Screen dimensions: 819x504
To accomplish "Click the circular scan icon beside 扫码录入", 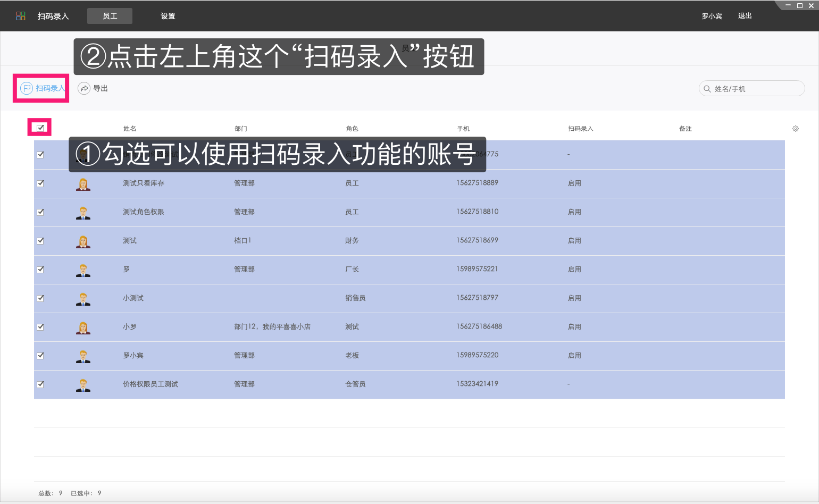I will [x=27, y=88].
